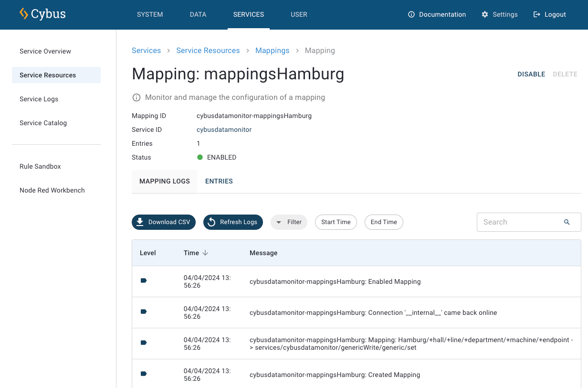Click the Logout arrow icon
The height and width of the screenshot is (388, 588).
537,14
